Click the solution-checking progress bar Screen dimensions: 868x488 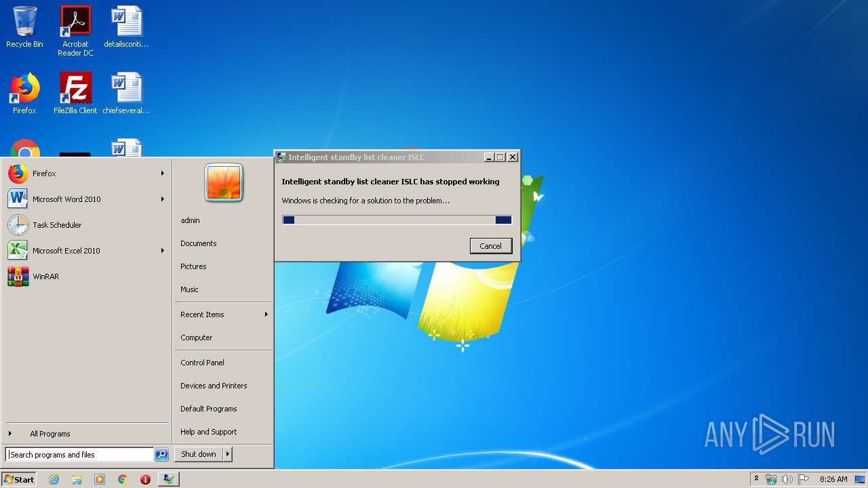[397, 220]
